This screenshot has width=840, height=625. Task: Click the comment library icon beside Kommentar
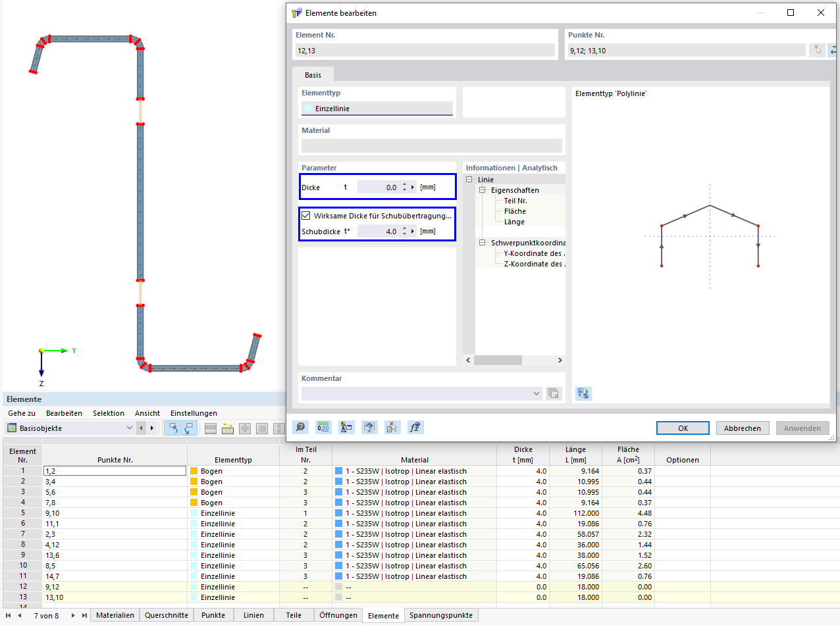(554, 393)
